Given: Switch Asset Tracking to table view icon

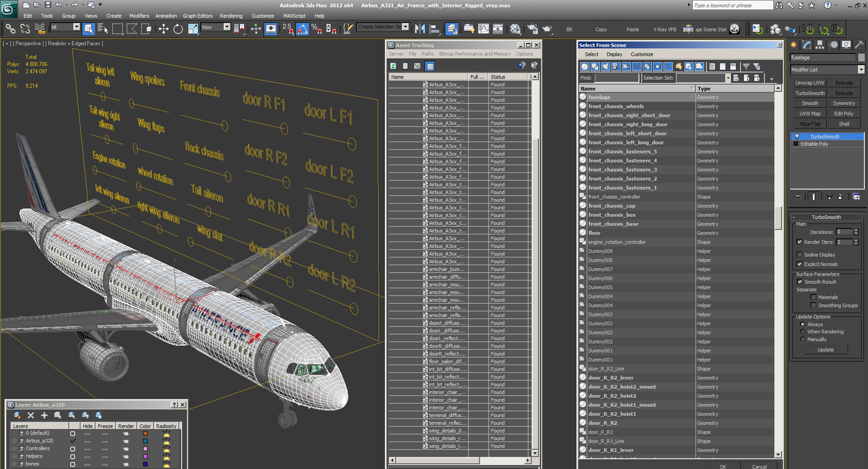Looking at the screenshot, I should 430,66.
